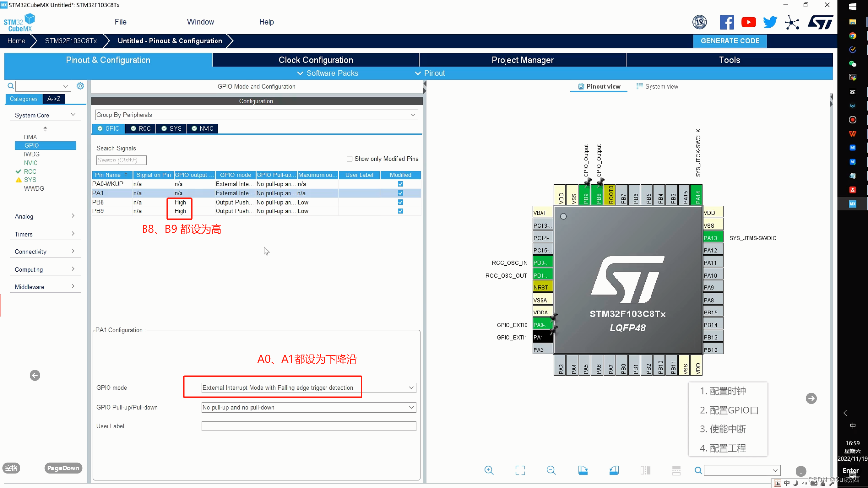This screenshot has height=488, width=868.
Task: Open the Window menu
Action: point(200,22)
